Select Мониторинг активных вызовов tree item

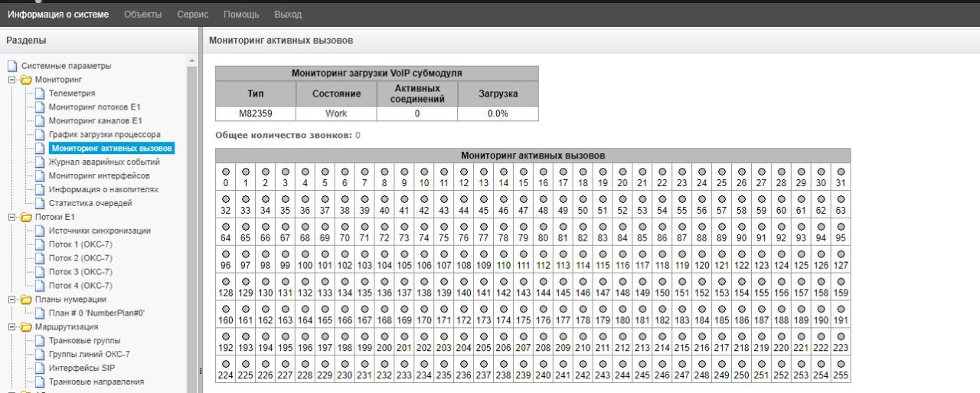[112, 149]
